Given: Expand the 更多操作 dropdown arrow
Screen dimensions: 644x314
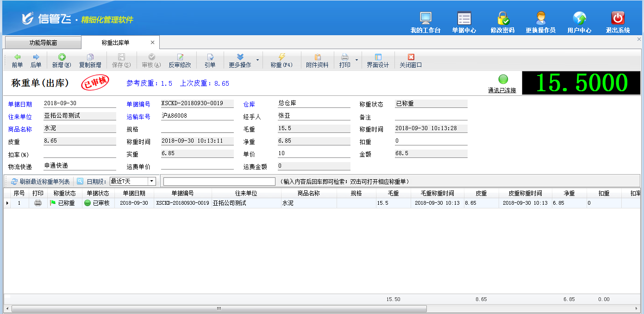Looking at the screenshot, I should [x=258, y=60].
